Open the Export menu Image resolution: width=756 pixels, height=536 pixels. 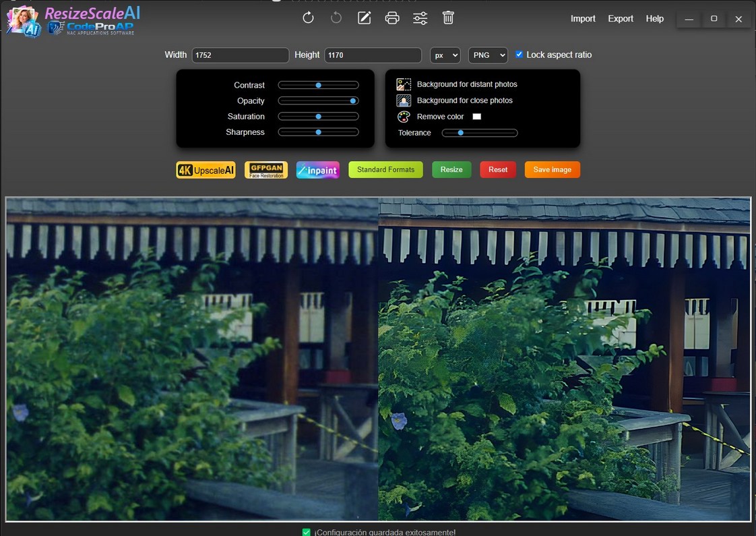pyautogui.click(x=621, y=19)
